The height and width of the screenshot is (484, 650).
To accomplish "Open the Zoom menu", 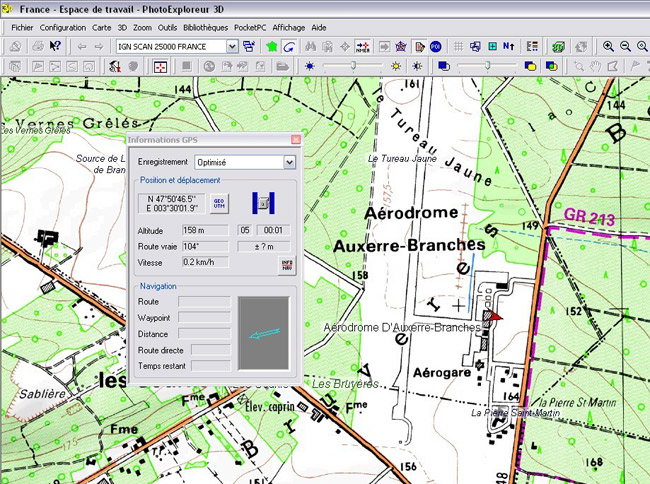I will click(142, 28).
